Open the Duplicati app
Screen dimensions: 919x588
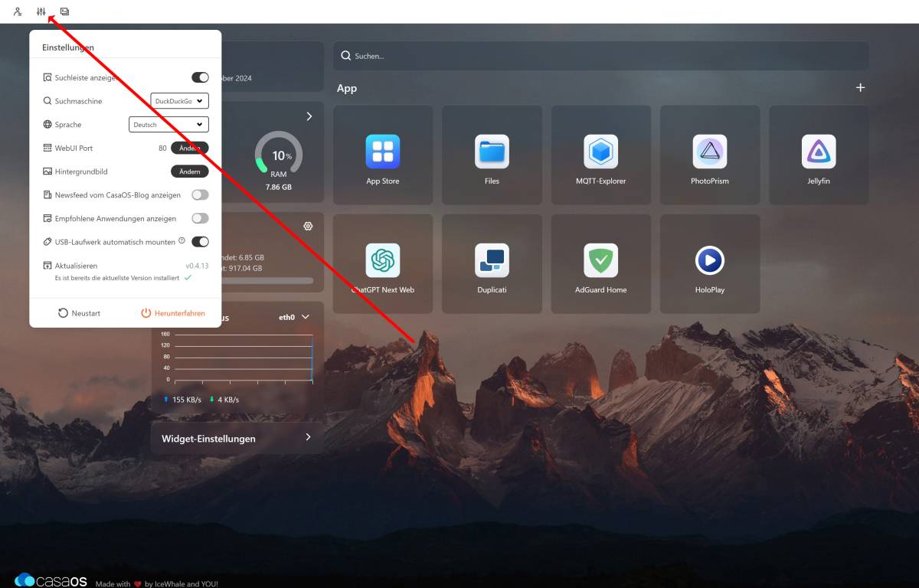click(x=492, y=263)
